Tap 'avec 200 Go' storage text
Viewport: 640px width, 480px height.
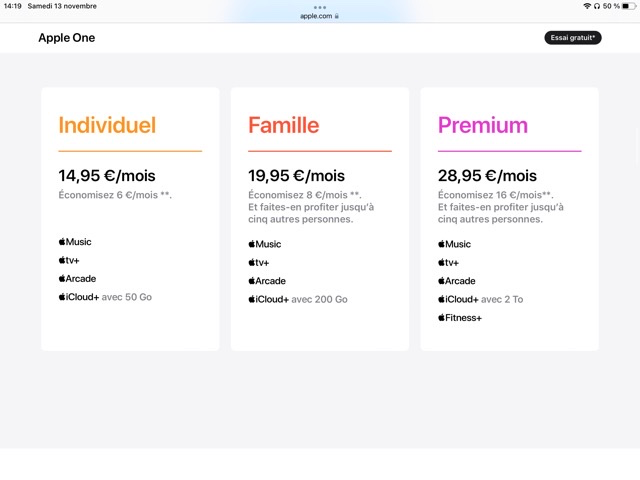[x=320, y=300]
